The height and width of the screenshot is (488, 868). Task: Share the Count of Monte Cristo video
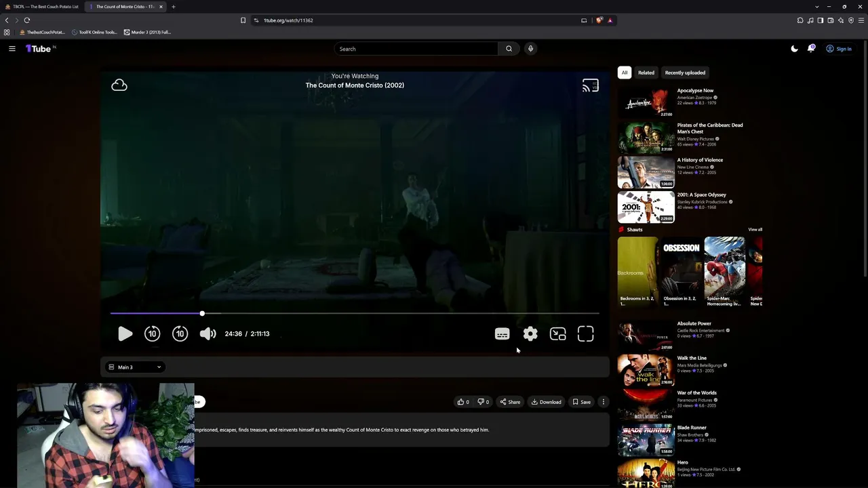click(x=510, y=402)
